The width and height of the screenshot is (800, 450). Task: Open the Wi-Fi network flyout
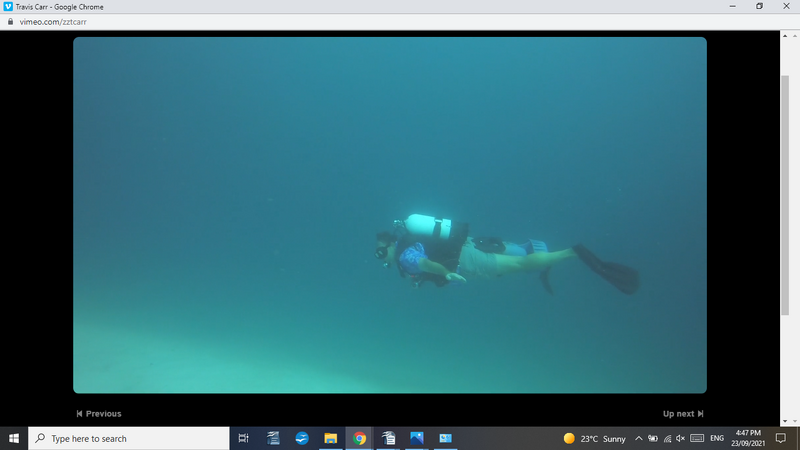(x=666, y=438)
